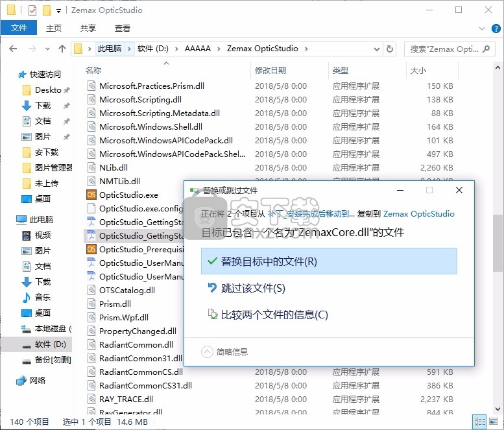
Task: Collapse details with 简略信息 arrow
Action: pos(207,352)
